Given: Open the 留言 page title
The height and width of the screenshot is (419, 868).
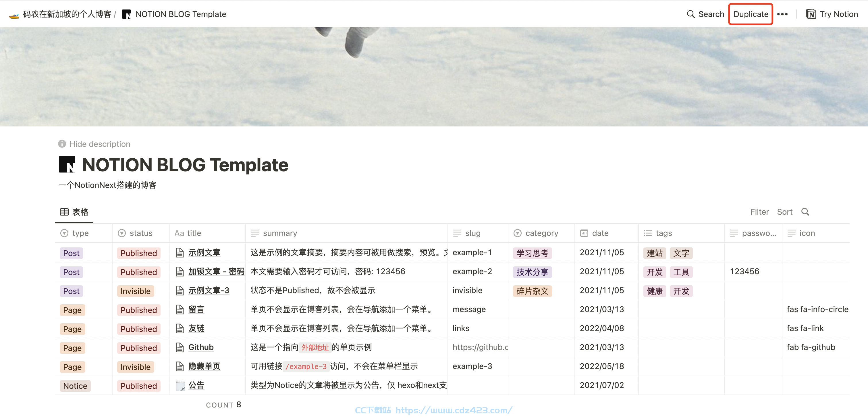Looking at the screenshot, I should 196,310.
